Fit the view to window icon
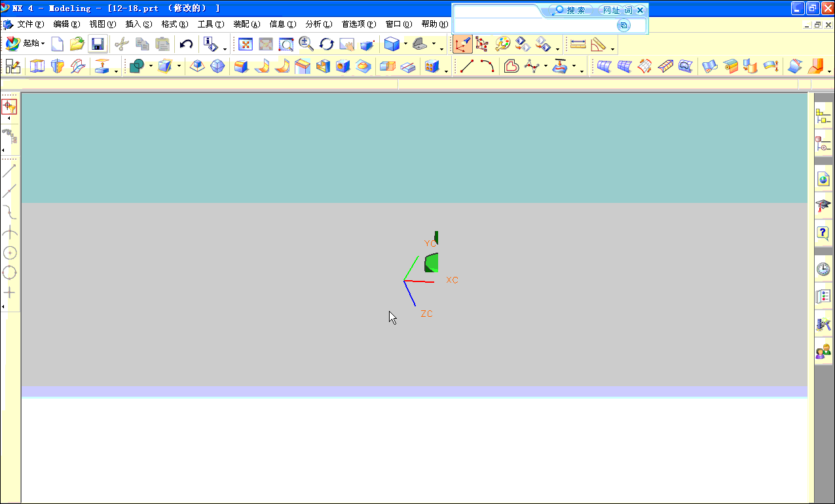The width and height of the screenshot is (835, 504). (246, 44)
